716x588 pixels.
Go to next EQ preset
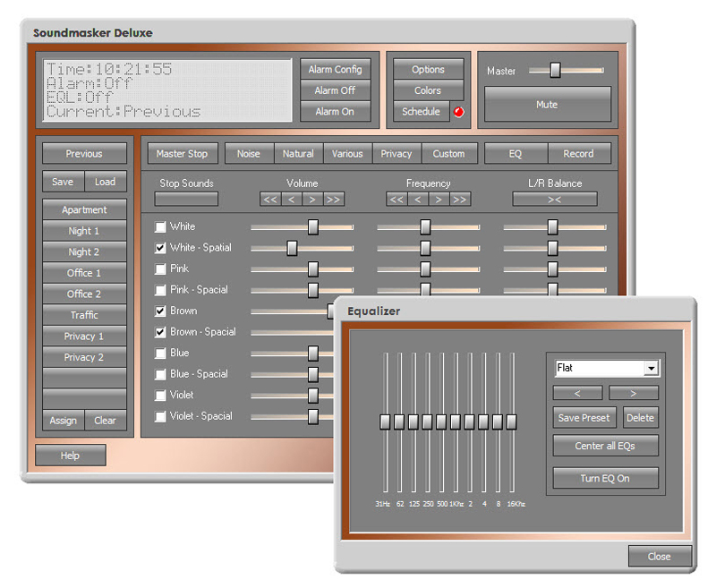click(x=634, y=393)
